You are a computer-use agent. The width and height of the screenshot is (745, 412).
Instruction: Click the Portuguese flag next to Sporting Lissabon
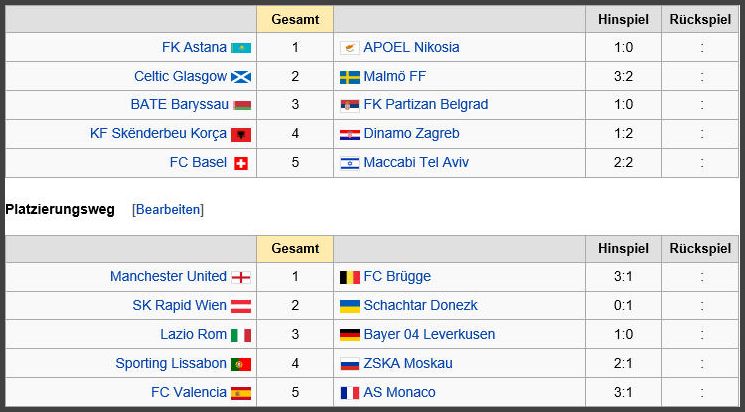click(241, 364)
